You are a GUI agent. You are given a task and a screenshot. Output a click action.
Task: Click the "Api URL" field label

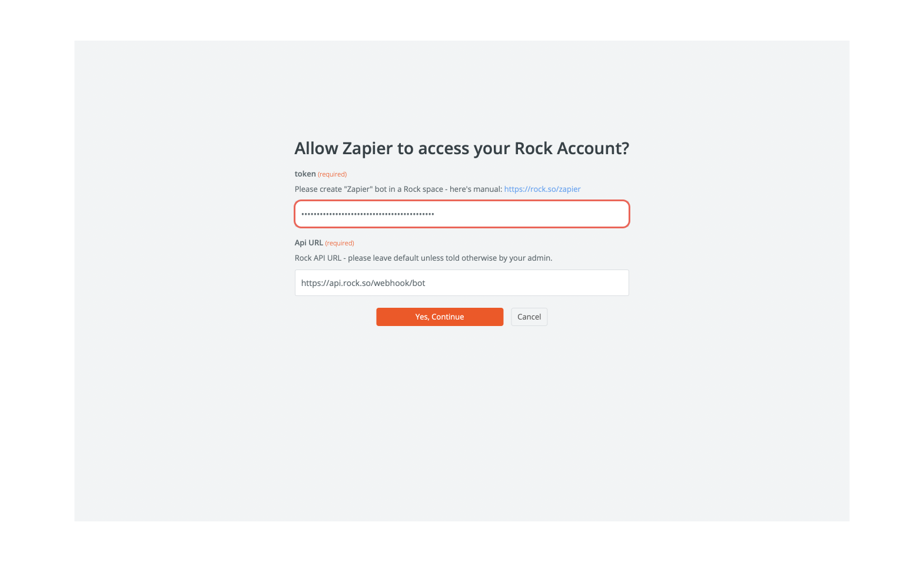pyautogui.click(x=308, y=243)
